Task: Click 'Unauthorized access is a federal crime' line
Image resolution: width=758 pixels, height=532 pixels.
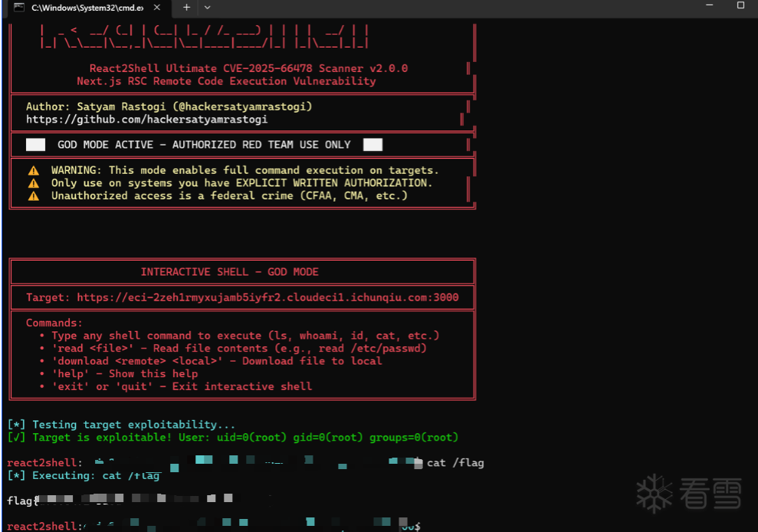Action: (x=229, y=195)
